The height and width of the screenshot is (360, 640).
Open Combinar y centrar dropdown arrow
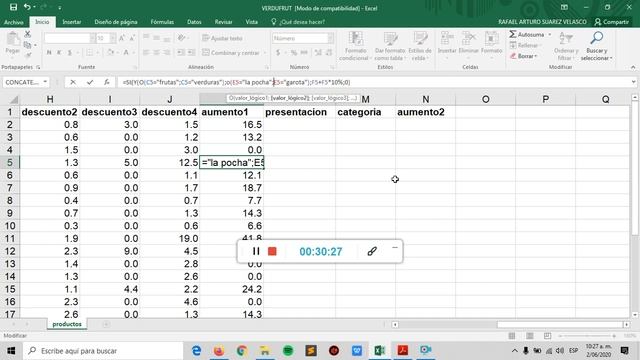[264, 53]
